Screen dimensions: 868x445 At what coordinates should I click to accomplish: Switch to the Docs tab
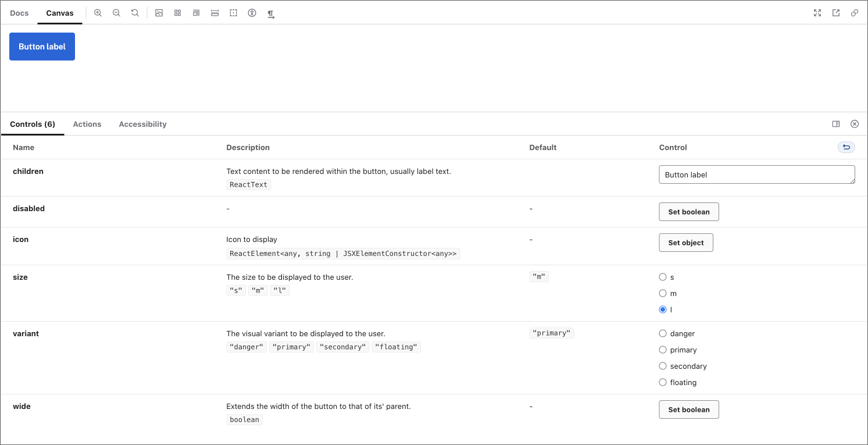[x=19, y=13]
